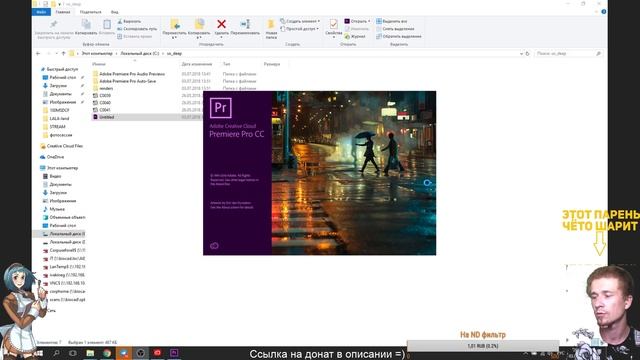640x360 pixels.
Task: Select the C0040 video file
Action: pyautogui.click(x=102, y=102)
